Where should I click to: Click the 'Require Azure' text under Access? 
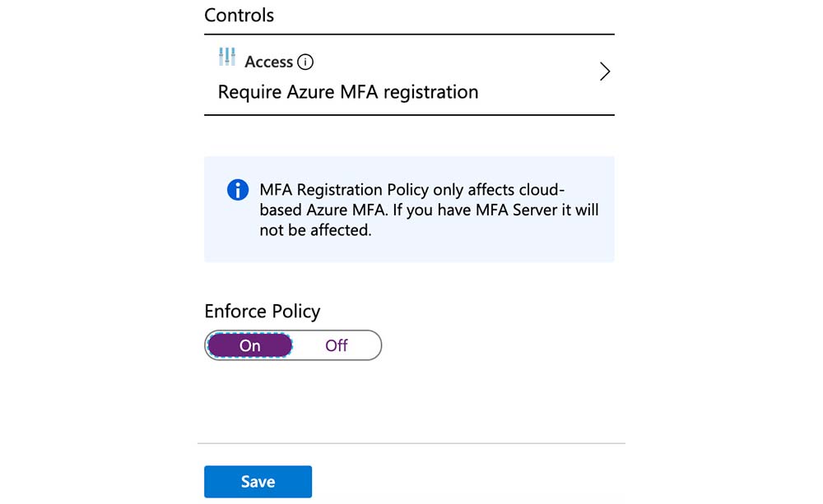click(x=275, y=92)
